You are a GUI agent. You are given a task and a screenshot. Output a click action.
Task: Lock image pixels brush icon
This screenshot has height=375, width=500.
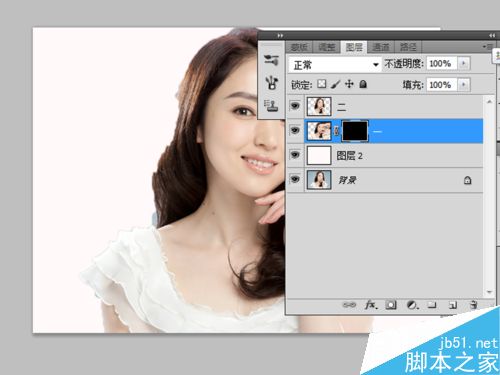[x=335, y=84]
